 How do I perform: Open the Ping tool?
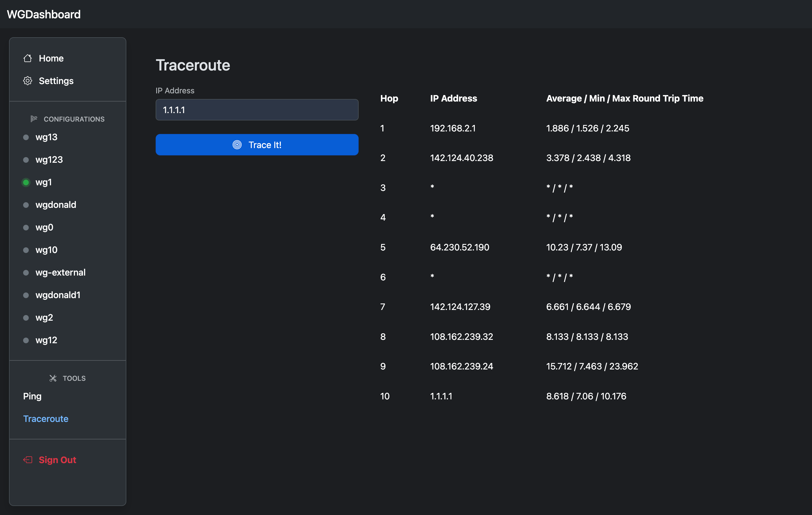pyautogui.click(x=32, y=396)
